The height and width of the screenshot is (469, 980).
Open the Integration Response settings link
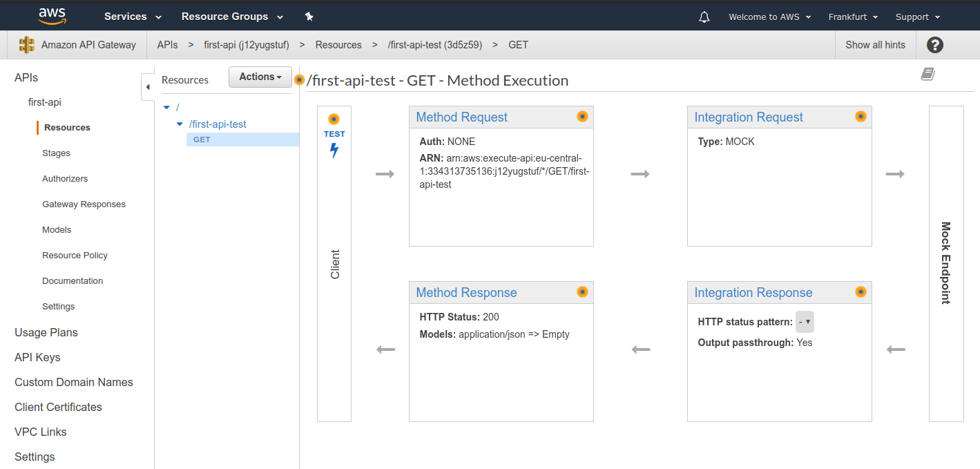point(753,293)
